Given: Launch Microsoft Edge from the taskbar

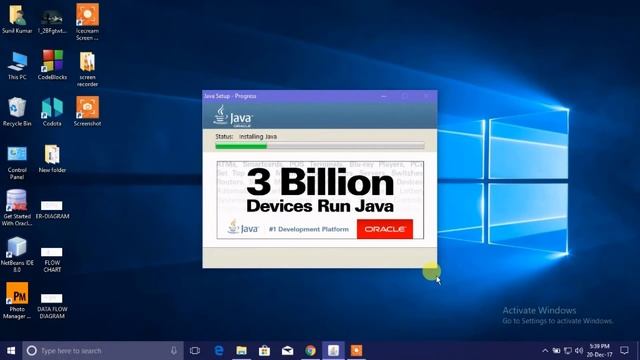Looking at the screenshot, I should pos(219,351).
